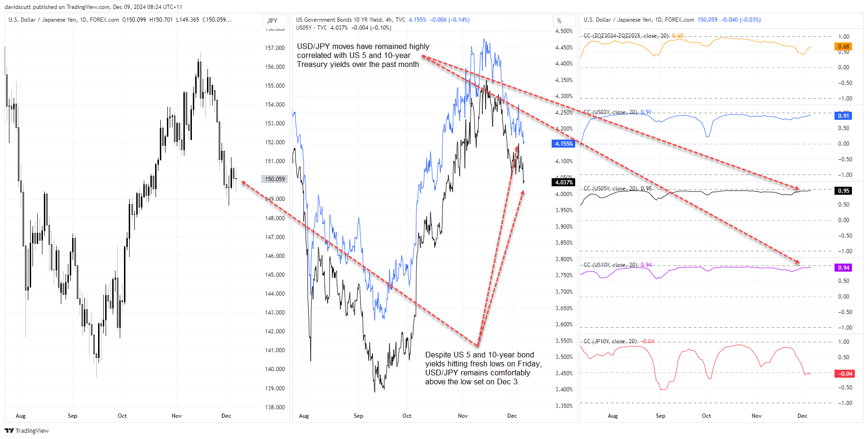Click 4.500% on the yield axis
Screen dimensions: 868x439
click(x=564, y=31)
